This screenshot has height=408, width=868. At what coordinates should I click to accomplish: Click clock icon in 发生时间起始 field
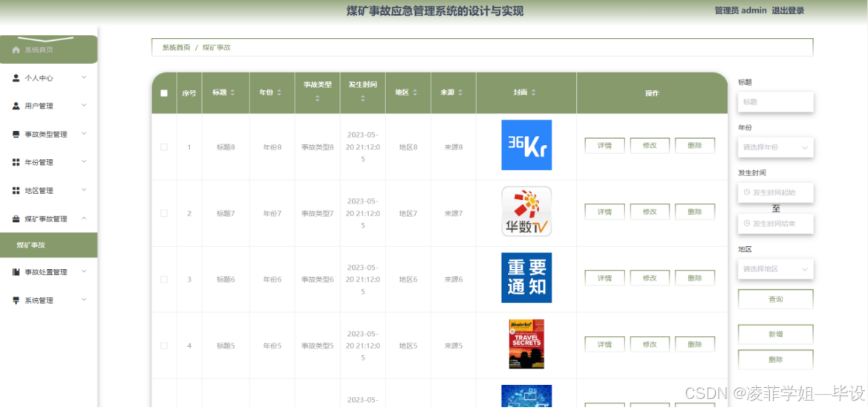[x=747, y=192]
